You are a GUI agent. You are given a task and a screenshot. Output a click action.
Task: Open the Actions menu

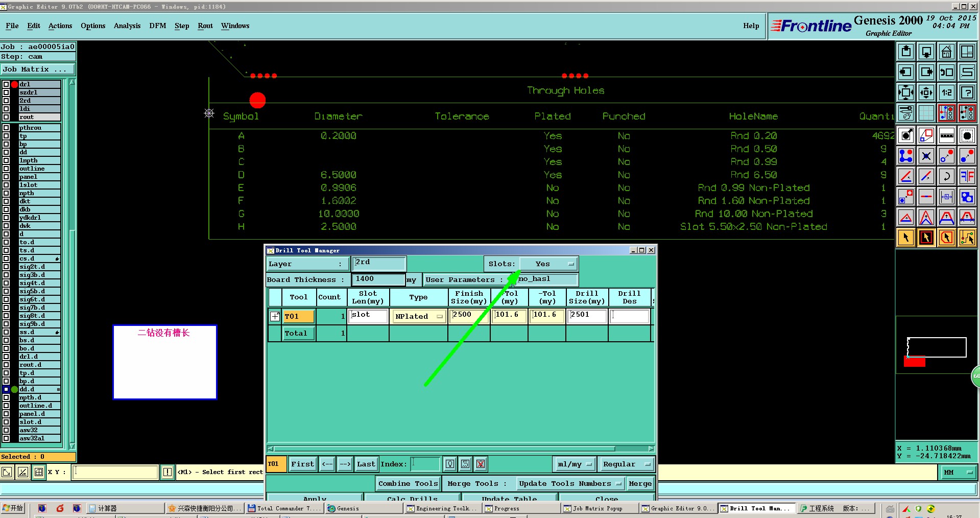click(x=60, y=26)
